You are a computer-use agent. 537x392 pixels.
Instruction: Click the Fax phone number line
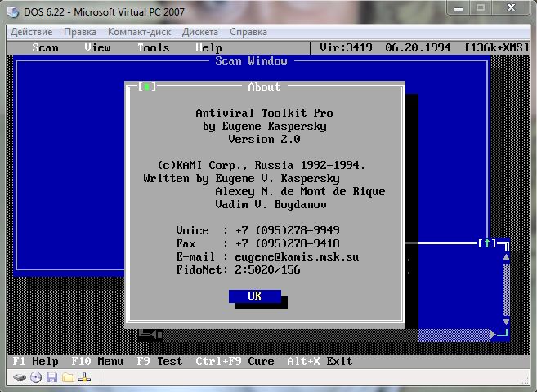click(x=258, y=243)
